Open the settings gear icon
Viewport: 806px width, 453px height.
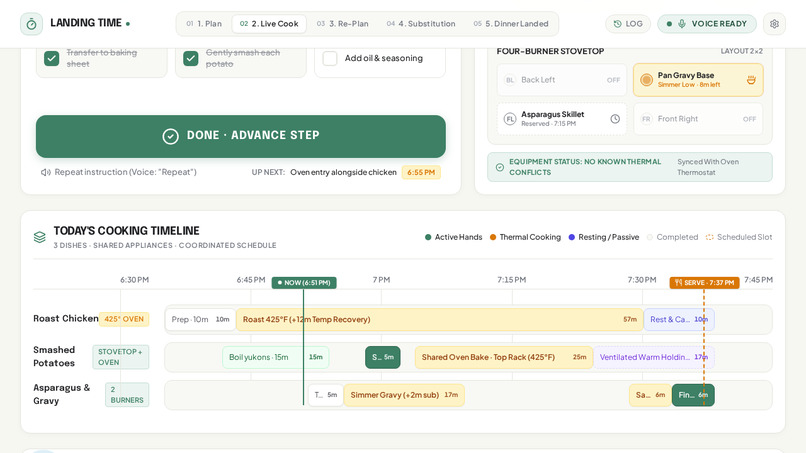[x=774, y=24]
